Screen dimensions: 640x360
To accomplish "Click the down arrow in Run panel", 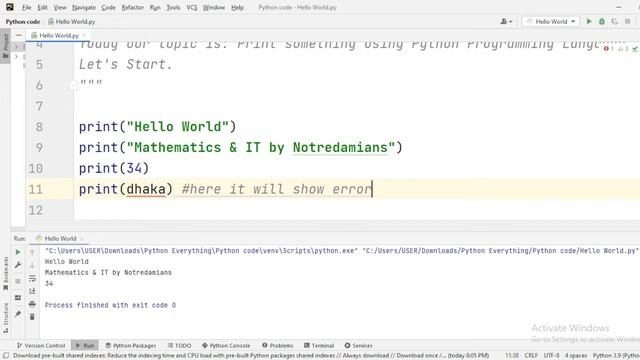I will pos(32,265).
